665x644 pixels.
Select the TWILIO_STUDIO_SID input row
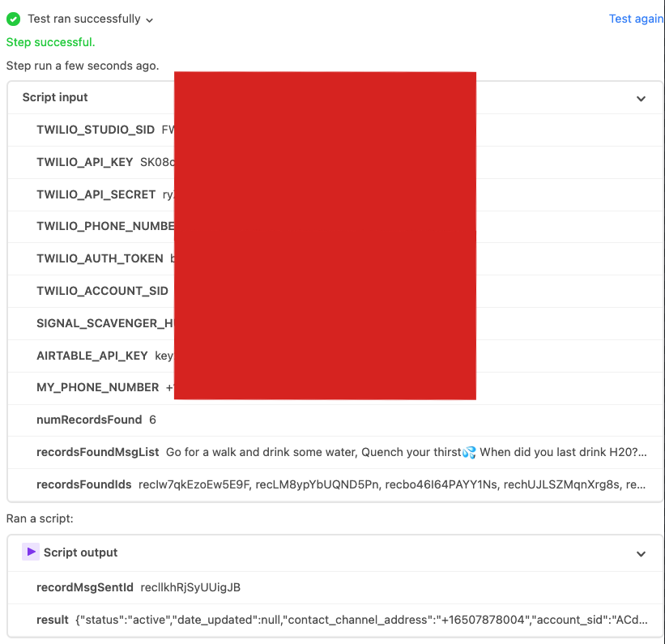click(x=96, y=130)
